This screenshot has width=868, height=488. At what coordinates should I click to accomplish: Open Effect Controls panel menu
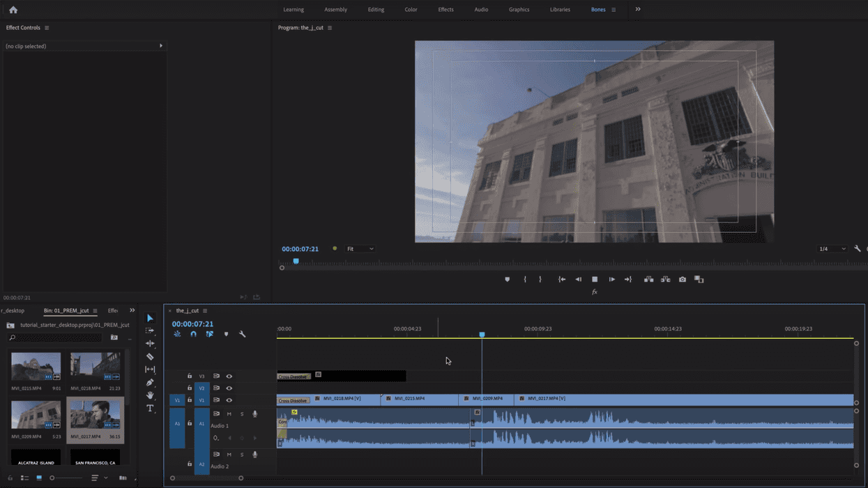pyautogui.click(x=47, y=28)
